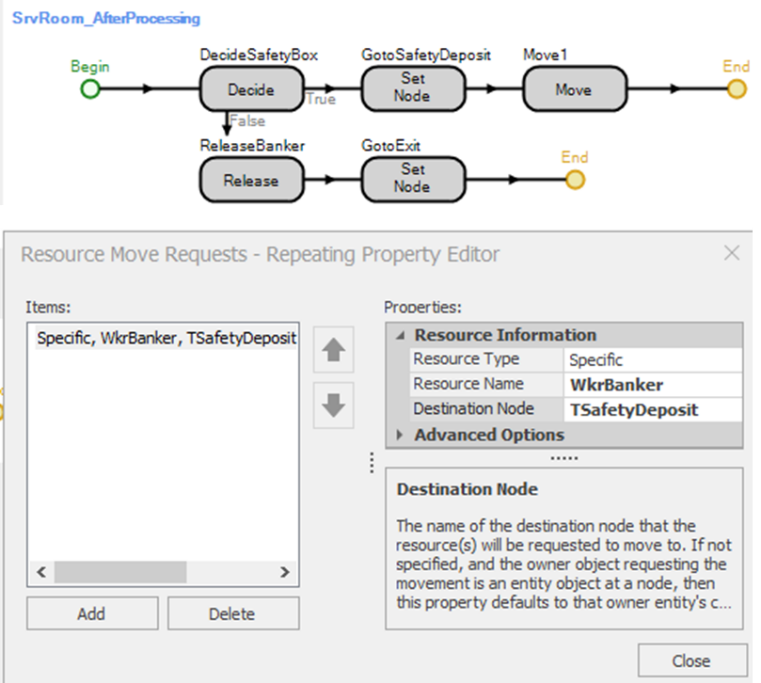
Task: Click the horizontal scrollbar thumb in Items list
Action: click(x=120, y=572)
